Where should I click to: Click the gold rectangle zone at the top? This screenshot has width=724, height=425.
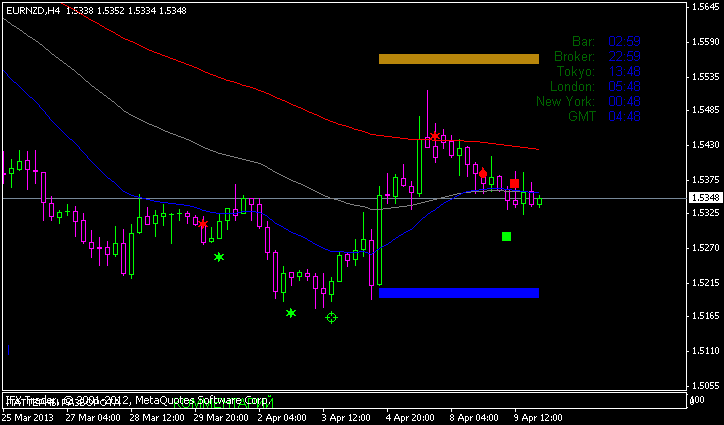(x=459, y=59)
